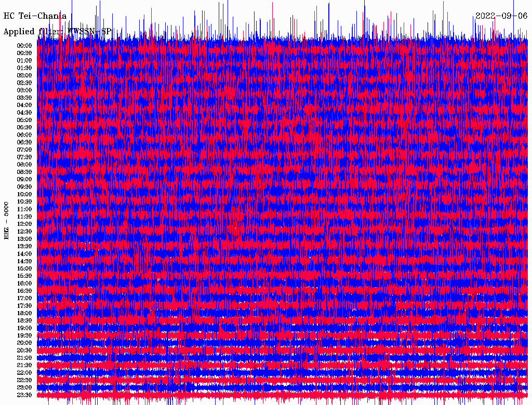Select the 16:30 time row label
532x405 pixels.
(24, 291)
